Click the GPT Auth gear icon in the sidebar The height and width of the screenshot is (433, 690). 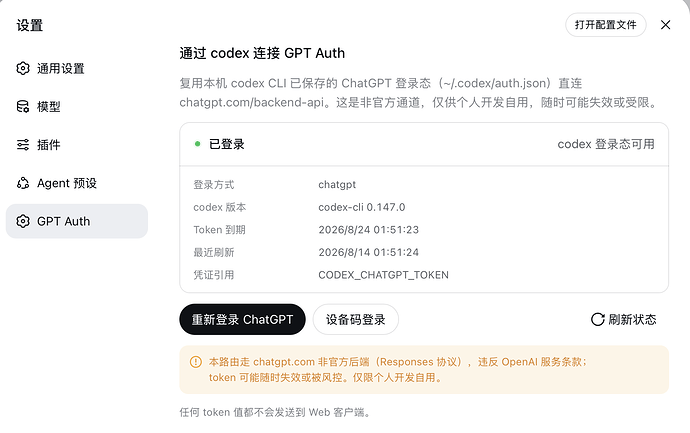23,221
